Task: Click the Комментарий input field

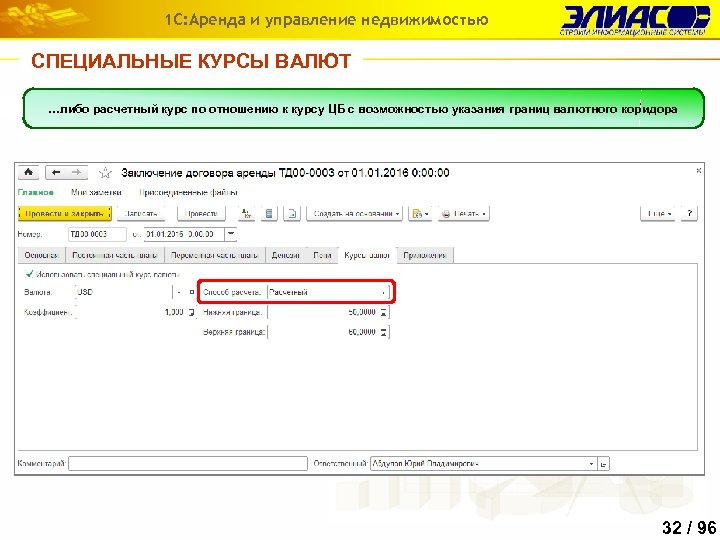Action: point(188,464)
